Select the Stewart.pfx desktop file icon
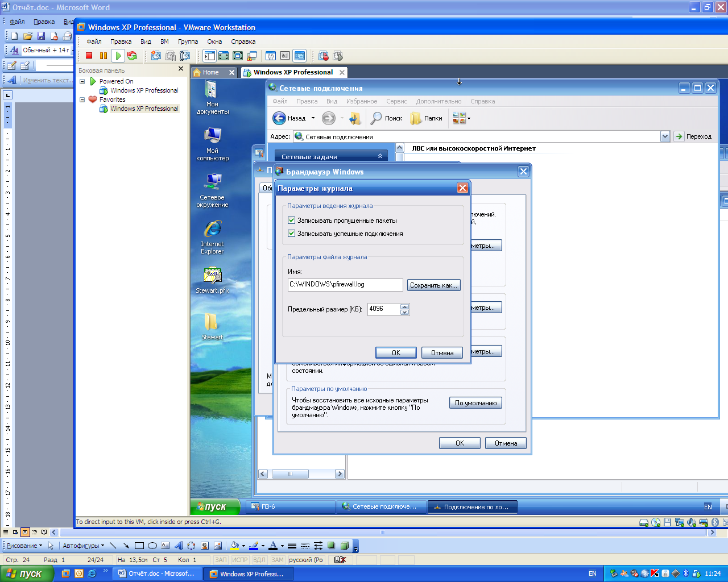Screen dimensions: 728x582 (x=212, y=276)
